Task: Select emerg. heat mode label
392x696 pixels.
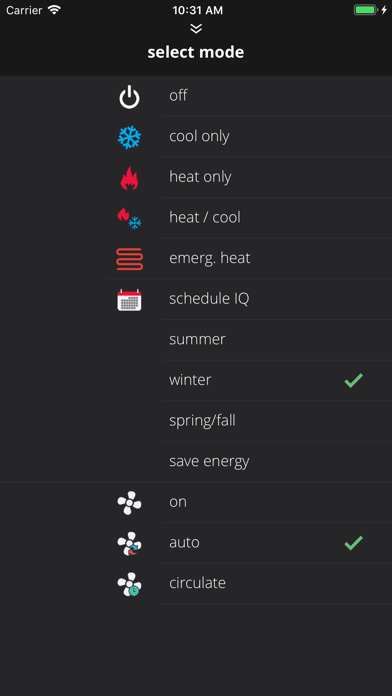Action: (210, 258)
